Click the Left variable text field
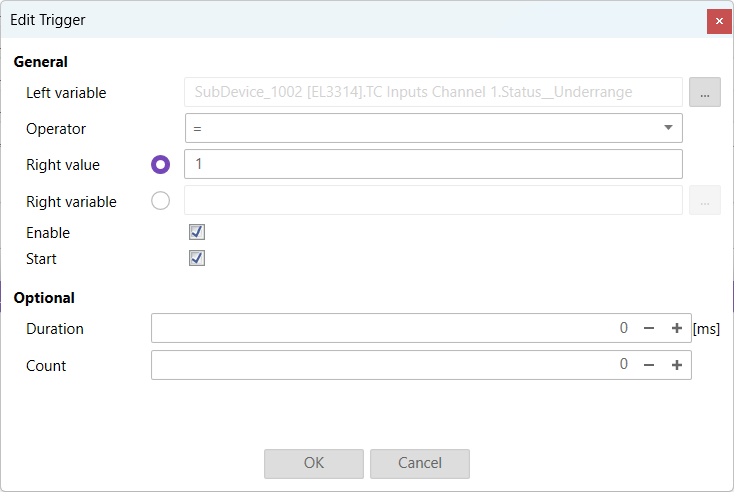This screenshot has height=492, width=734. pyautogui.click(x=433, y=92)
